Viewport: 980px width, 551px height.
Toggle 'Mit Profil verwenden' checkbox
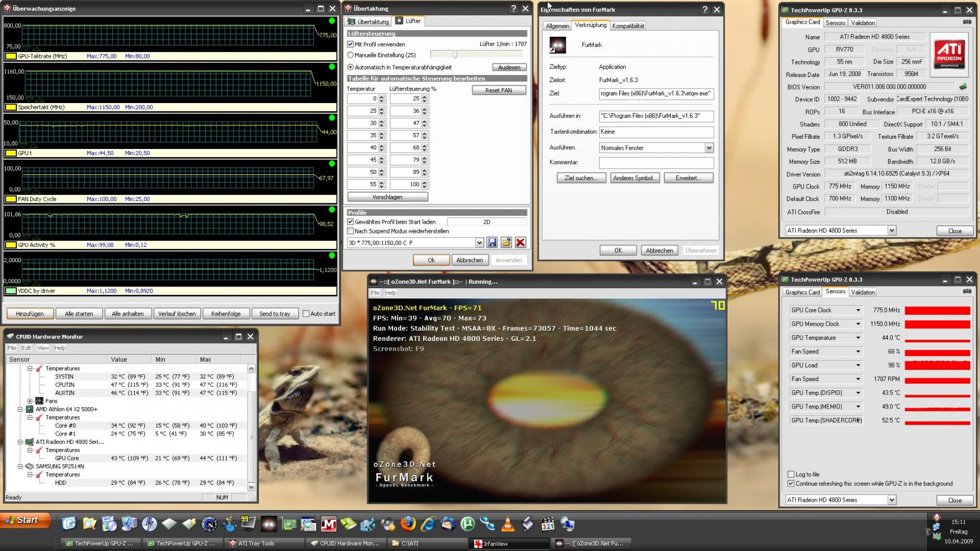click(350, 44)
